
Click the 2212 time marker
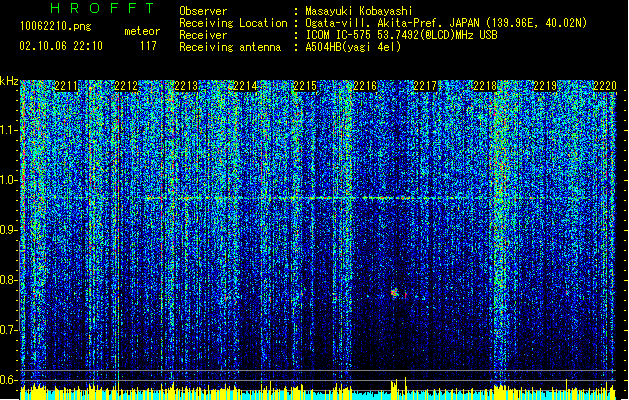coord(126,86)
